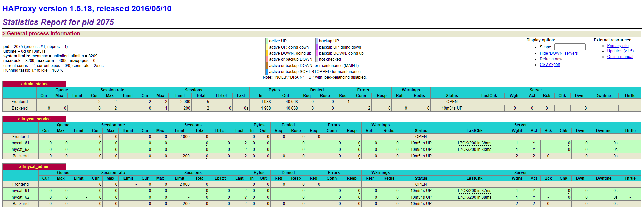The height and width of the screenshot is (213, 644).
Task: Click the NOLB/DRAIN legend note
Action: (x=315, y=77)
